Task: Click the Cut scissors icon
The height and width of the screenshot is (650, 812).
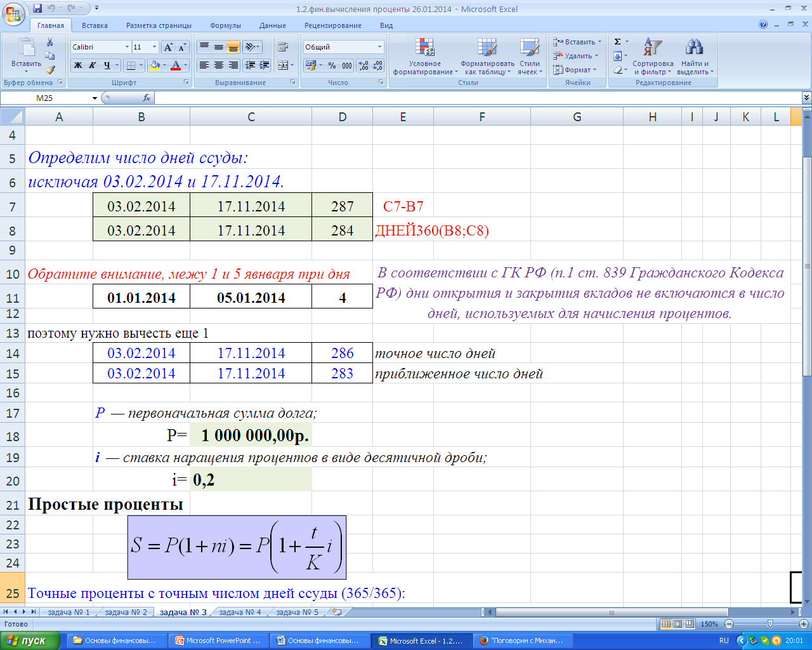Action: click(x=50, y=42)
